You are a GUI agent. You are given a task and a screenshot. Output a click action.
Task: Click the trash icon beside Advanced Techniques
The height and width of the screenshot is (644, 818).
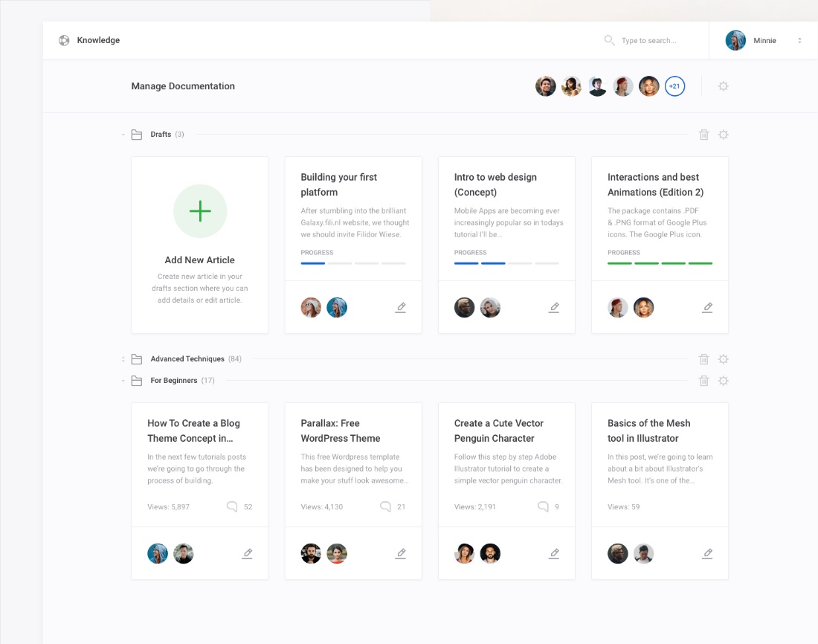click(x=704, y=359)
